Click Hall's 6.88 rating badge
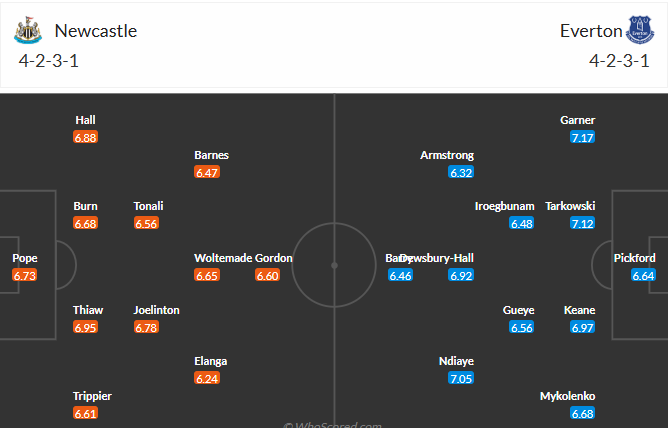The image size is (668, 428). [x=85, y=137]
